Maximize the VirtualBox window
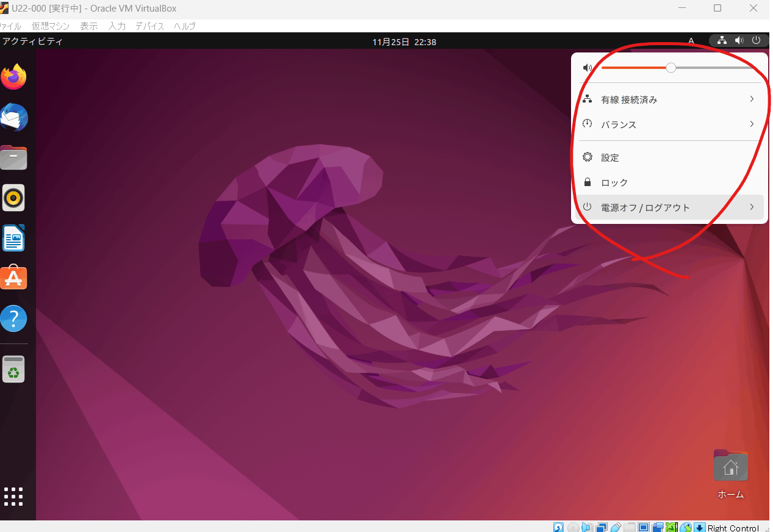The image size is (773, 532). [x=717, y=8]
